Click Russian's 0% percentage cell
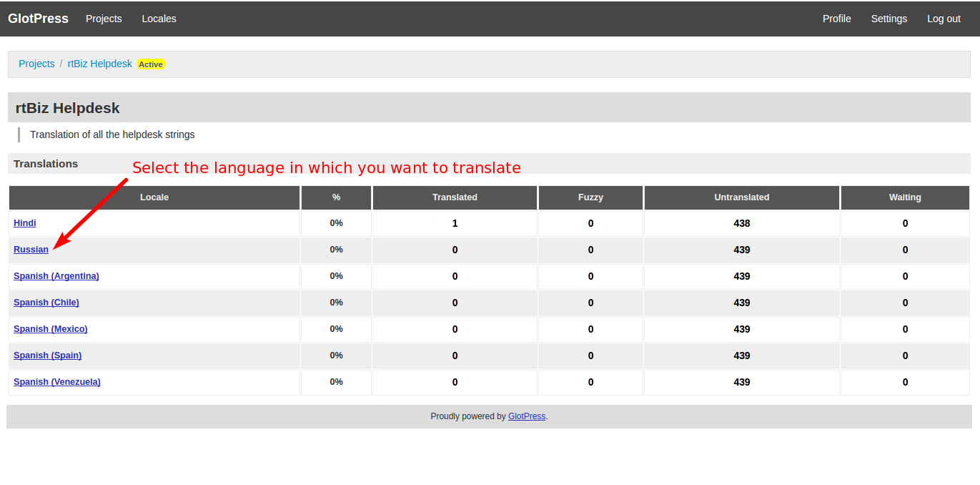Image resolution: width=980 pixels, height=485 pixels. pos(336,250)
